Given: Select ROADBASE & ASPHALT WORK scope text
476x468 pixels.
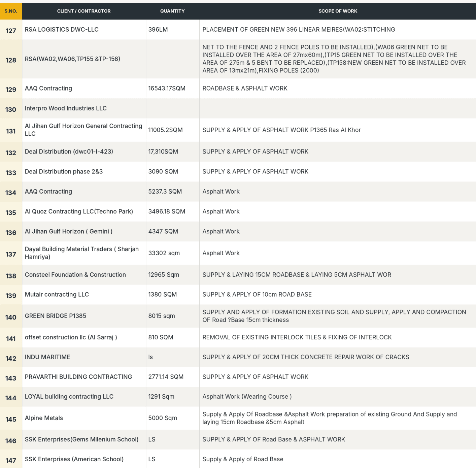Looking at the screenshot, I should point(245,89).
